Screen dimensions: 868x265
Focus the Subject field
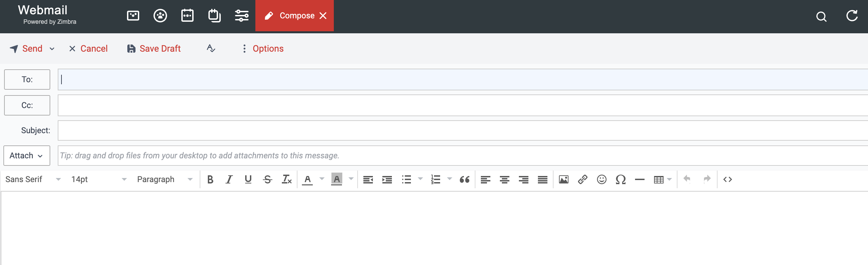click(x=463, y=130)
